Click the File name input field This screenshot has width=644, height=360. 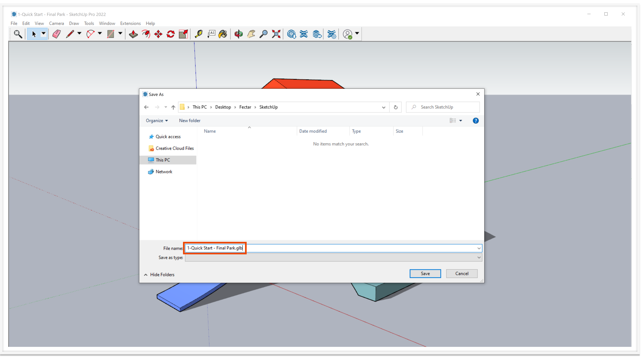click(x=333, y=248)
